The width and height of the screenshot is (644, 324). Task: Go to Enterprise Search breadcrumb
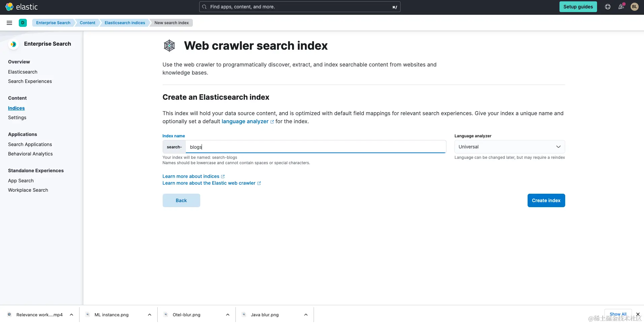coord(53,23)
